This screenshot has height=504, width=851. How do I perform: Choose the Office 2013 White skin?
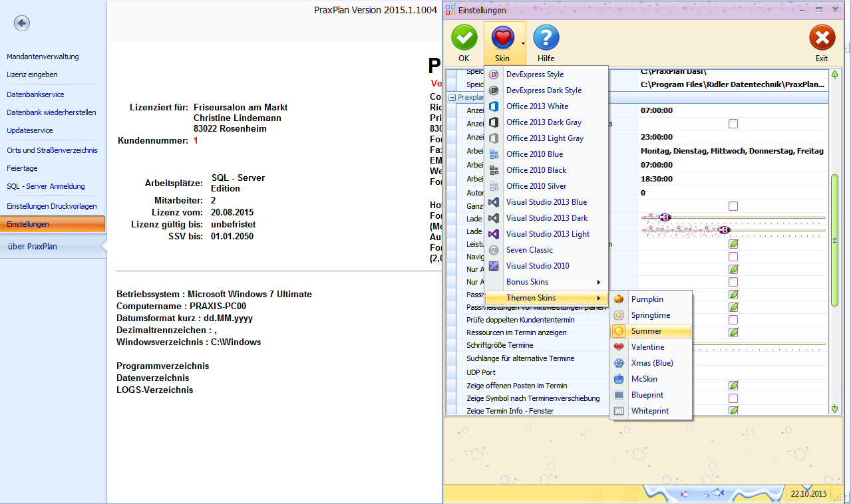[x=546, y=106]
